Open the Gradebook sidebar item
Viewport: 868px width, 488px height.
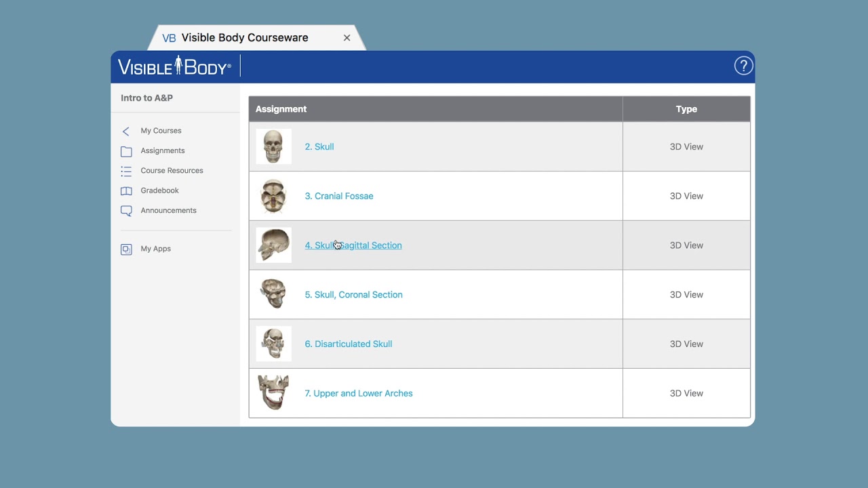(159, 190)
